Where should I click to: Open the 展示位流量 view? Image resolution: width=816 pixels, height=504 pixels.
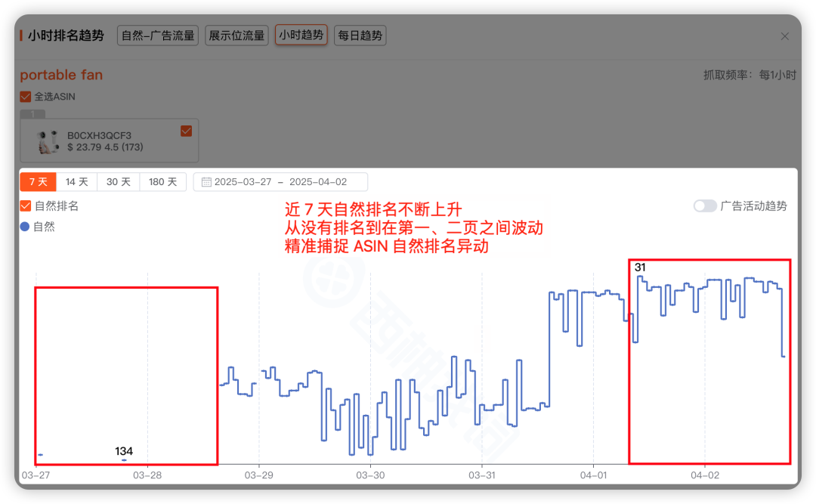[x=236, y=35]
